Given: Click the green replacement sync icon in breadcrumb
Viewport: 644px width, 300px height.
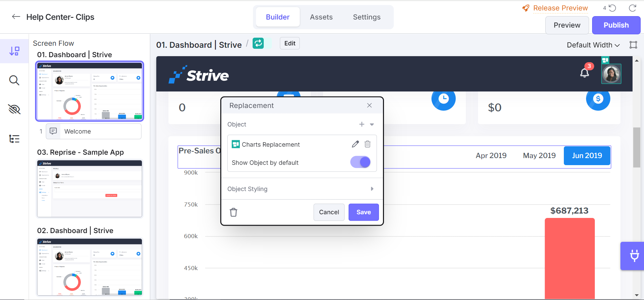Looking at the screenshot, I should [x=258, y=43].
